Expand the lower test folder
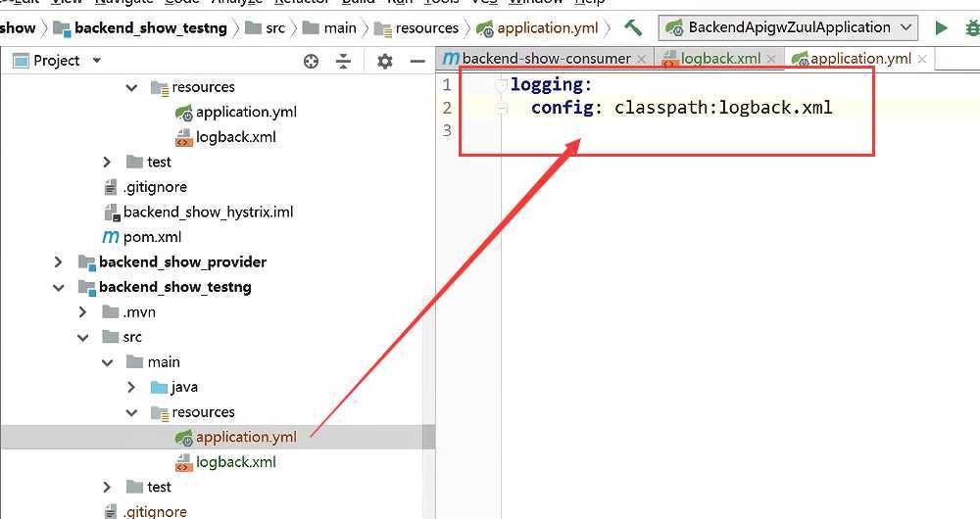 tap(107, 487)
